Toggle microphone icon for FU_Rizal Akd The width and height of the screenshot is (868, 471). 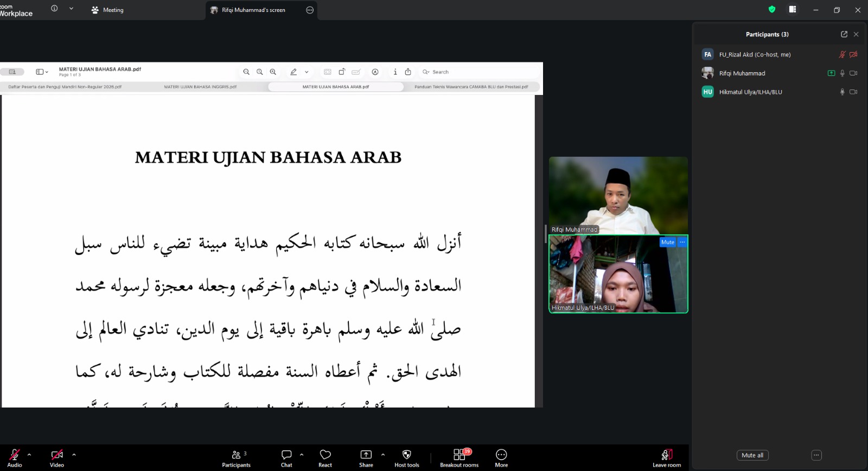click(x=843, y=54)
